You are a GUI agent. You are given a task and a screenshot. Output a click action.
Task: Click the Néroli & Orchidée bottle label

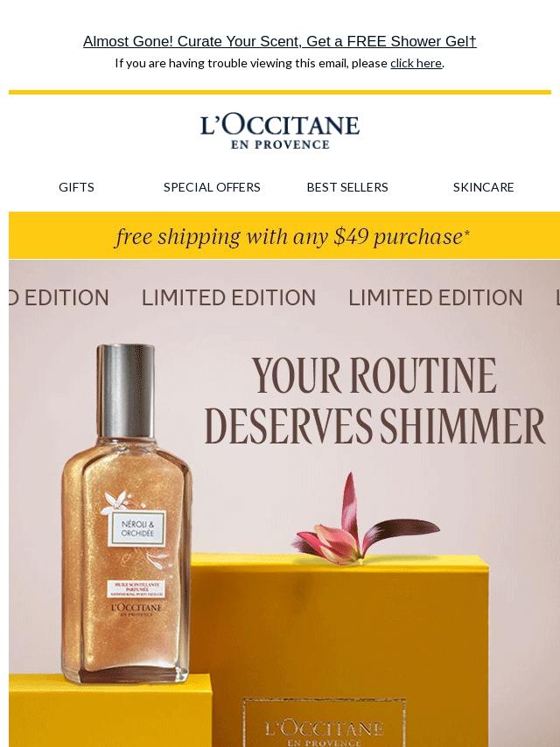[137, 528]
